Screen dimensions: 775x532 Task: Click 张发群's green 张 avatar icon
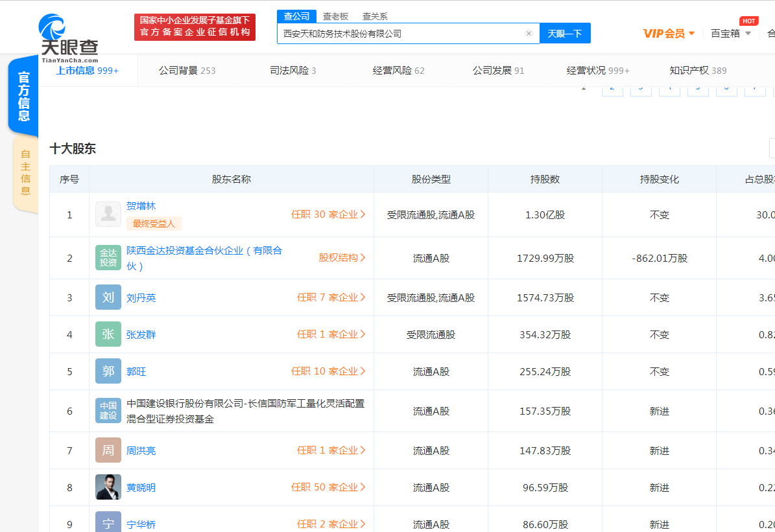click(x=108, y=334)
